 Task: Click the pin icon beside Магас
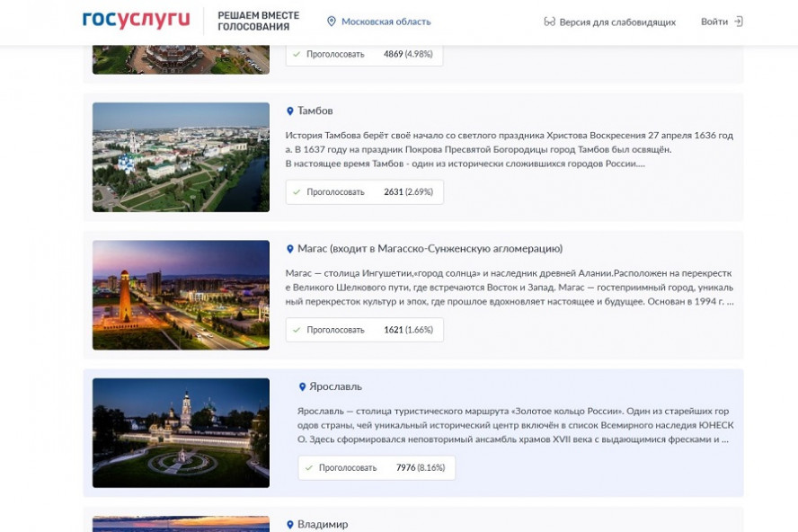click(x=290, y=249)
